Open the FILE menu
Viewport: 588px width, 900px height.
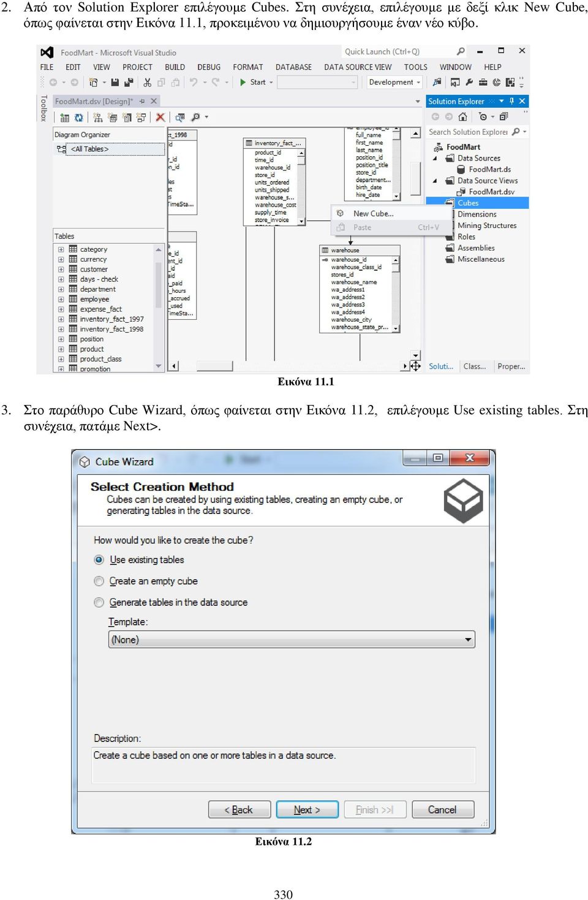47,67
